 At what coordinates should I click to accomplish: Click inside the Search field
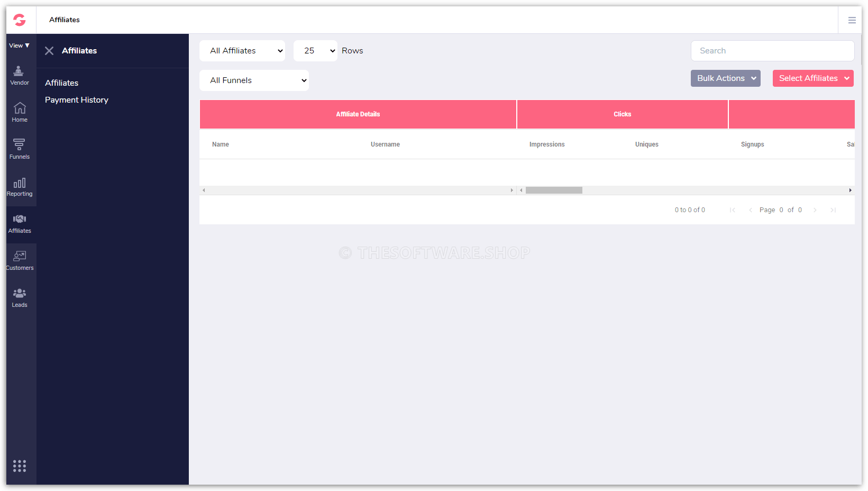pyautogui.click(x=772, y=50)
